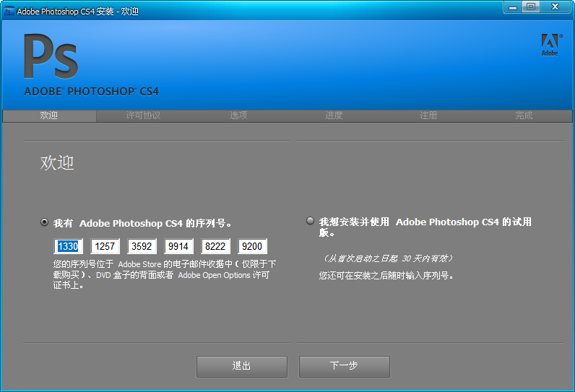
Task: Select the 欢迎 step tab
Action: pyautogui.click(x=49, y=116)
